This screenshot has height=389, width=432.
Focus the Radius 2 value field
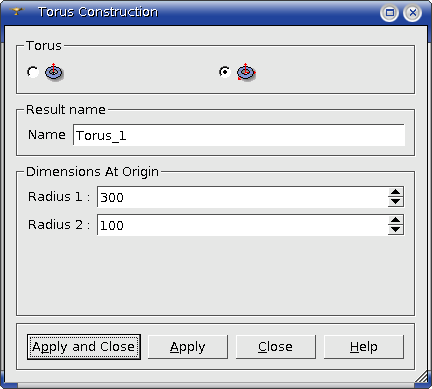point(243,225)
